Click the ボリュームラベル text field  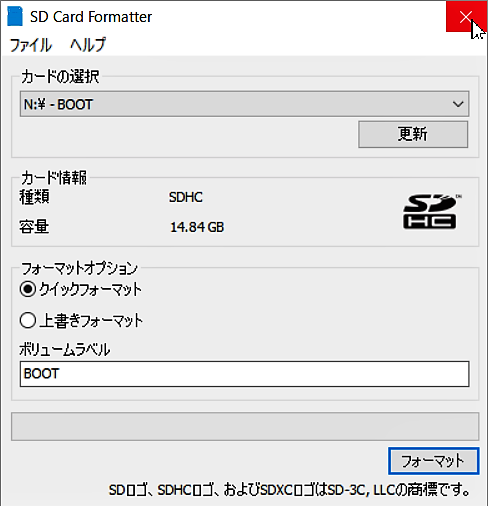point(244,374)
